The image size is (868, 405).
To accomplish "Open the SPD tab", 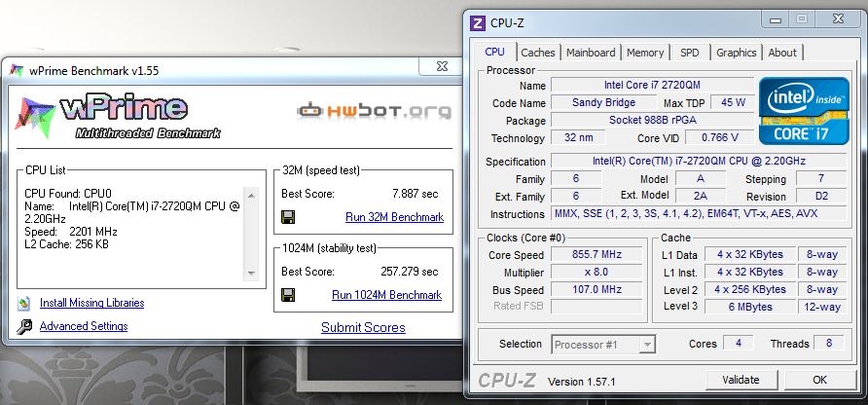I will pyautogui.click(x=690, y=53).
